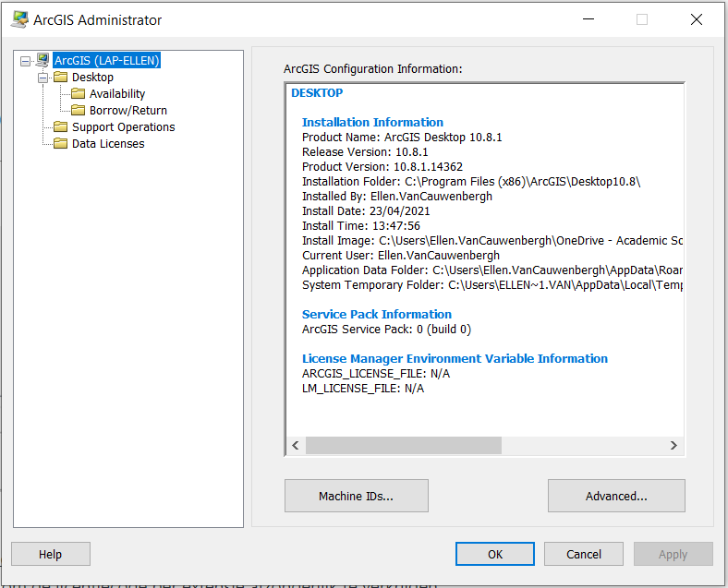Screen dimensions: 728x588
Task: Click the ArcGIS Service Pack: 0 line
Action: [386, 330]
